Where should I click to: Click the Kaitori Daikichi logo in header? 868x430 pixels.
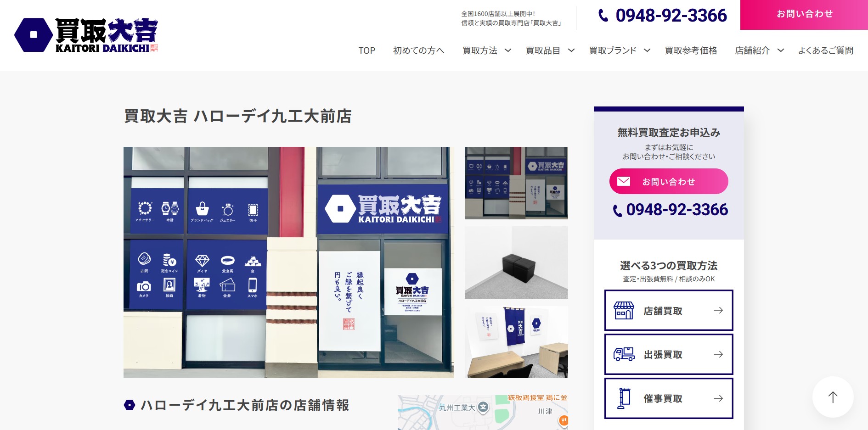point(86,35)
